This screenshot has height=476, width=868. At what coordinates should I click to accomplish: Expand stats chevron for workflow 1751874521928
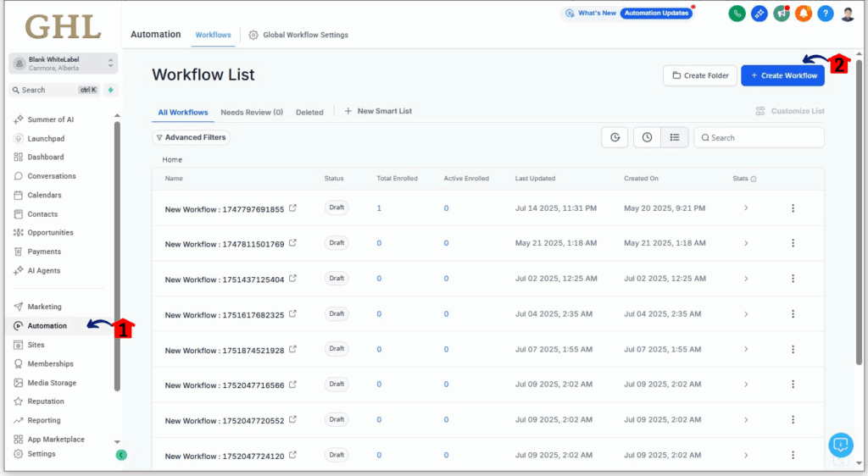pos(746,349)
